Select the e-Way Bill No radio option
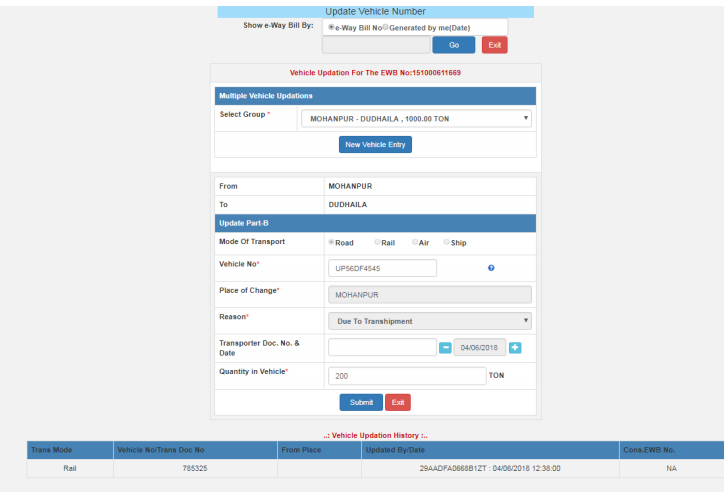Viewport: 724px width, 492px height. [332, 27]
